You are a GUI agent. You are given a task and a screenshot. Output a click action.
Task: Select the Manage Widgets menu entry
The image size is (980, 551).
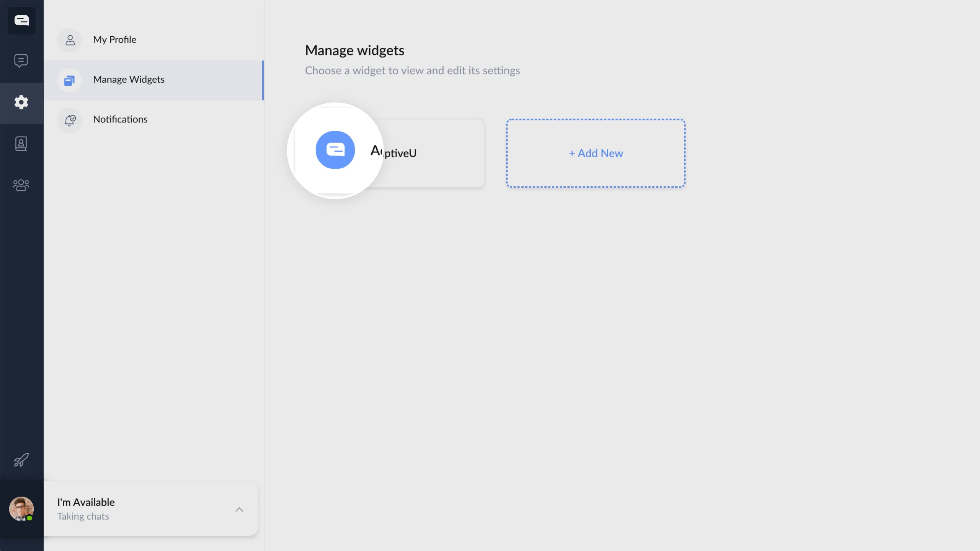point(129,79)
